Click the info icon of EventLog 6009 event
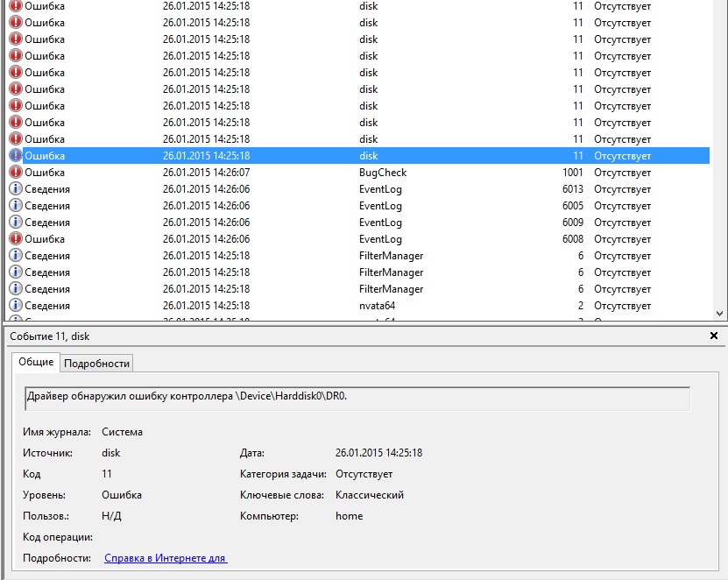The width and height of the screenshot is (728, 580). click(x=16, y=223)
